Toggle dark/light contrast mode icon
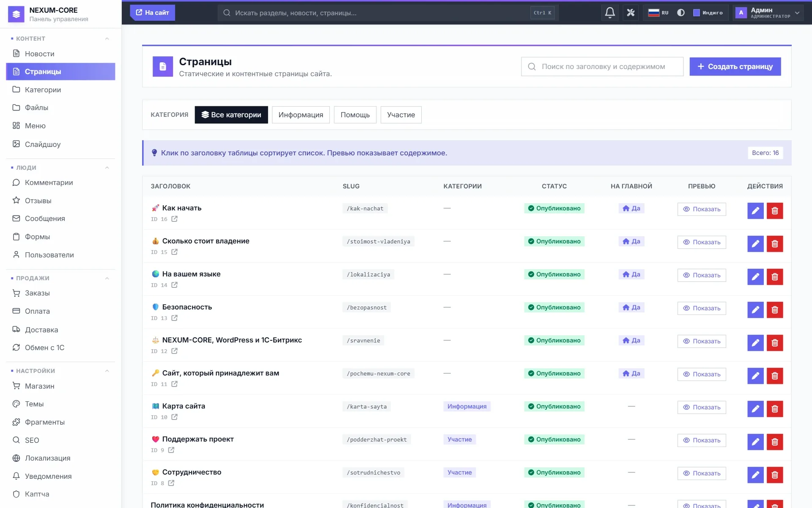Image resolution: width=812 pixels, height=508 pixels. 680,13
